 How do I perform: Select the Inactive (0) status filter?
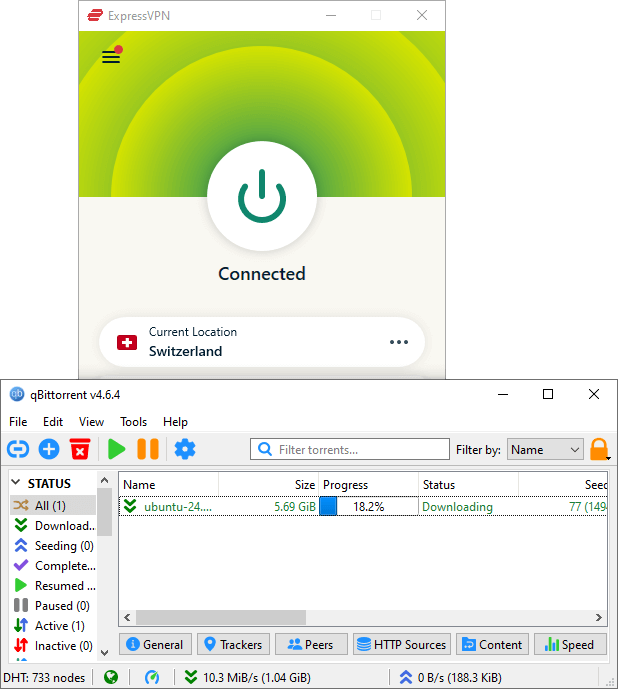point(53,645)
